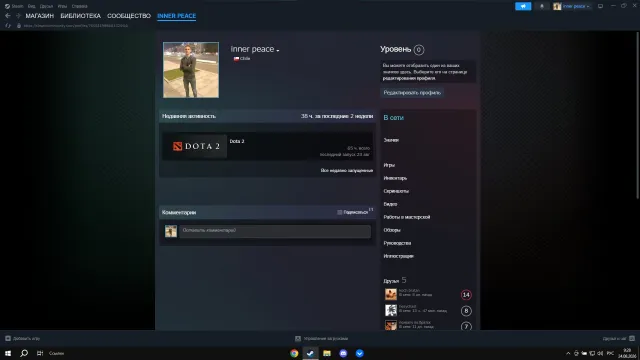
Task: Open Работы в мастерской link
Action: [x=407, y=217]
